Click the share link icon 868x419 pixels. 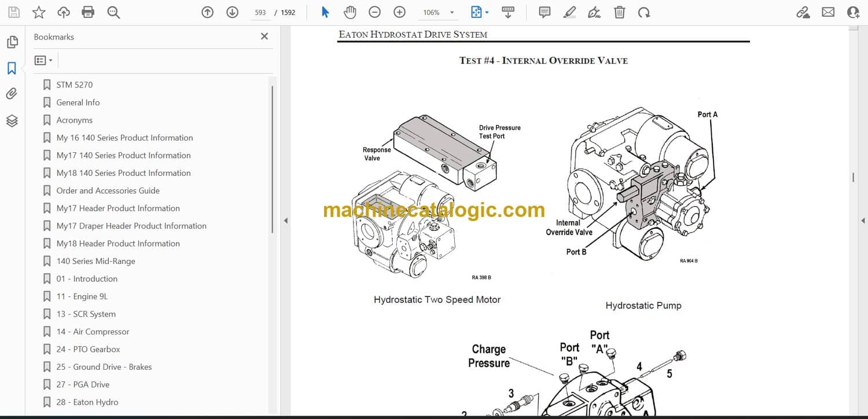(x=803, y=12)
